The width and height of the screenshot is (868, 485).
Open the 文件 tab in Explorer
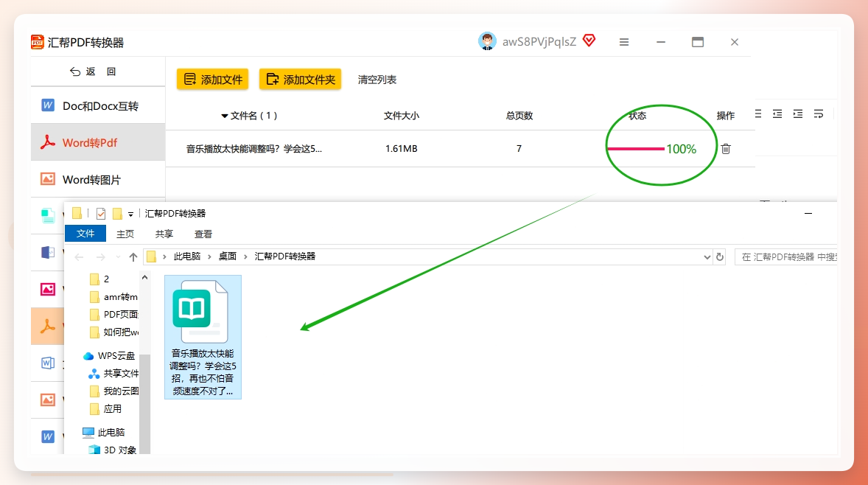(x=85, y=234)
